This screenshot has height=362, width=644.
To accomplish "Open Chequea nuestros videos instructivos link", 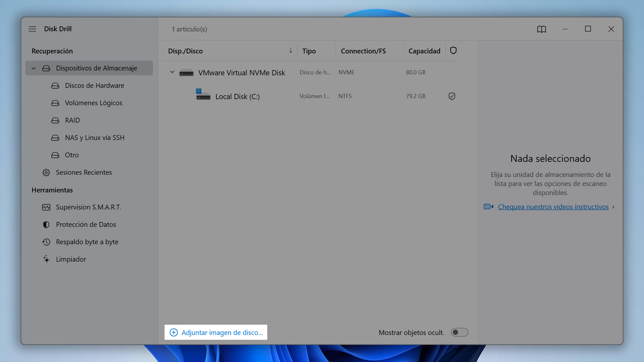I will (553, 207).
